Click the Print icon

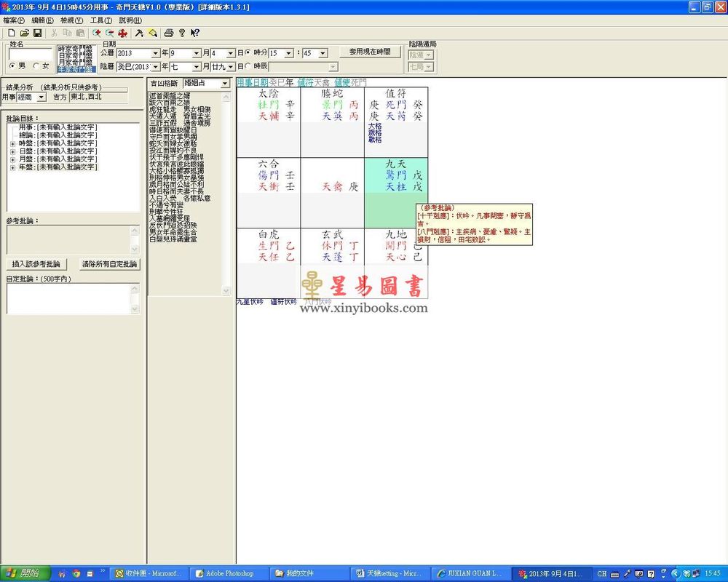[x=169, y=33]
